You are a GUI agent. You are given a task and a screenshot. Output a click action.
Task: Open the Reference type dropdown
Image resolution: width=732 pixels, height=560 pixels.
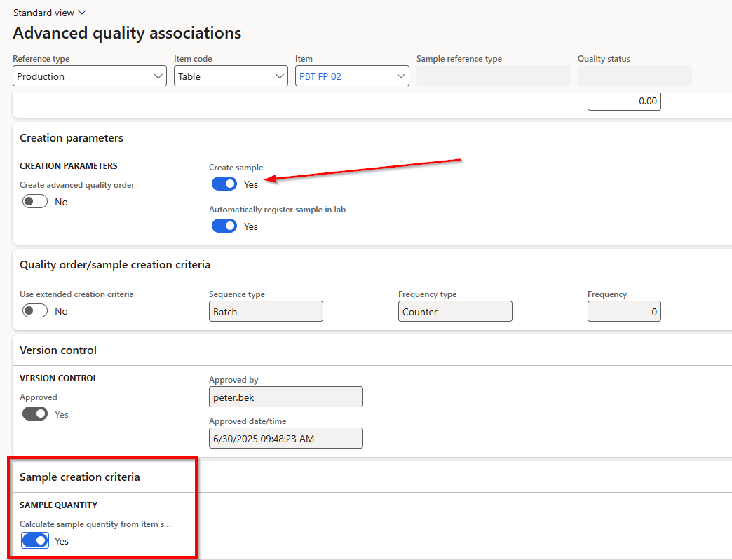(89, 76)
